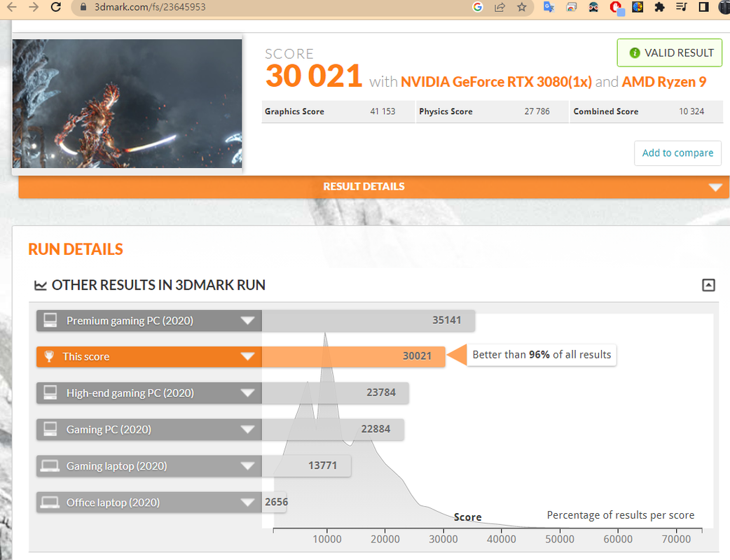Image resolution: width=730 pixels, height=560 pixels.
Task: Click the 50000 axis tick label
Action: pyautogui.click(x=560, y=540)
